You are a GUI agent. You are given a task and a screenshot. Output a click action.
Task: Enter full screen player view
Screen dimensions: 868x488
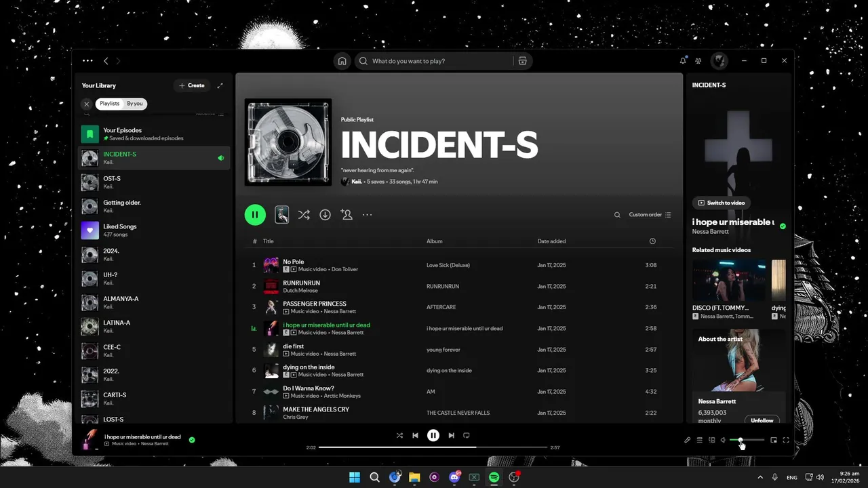coord(786,440)
